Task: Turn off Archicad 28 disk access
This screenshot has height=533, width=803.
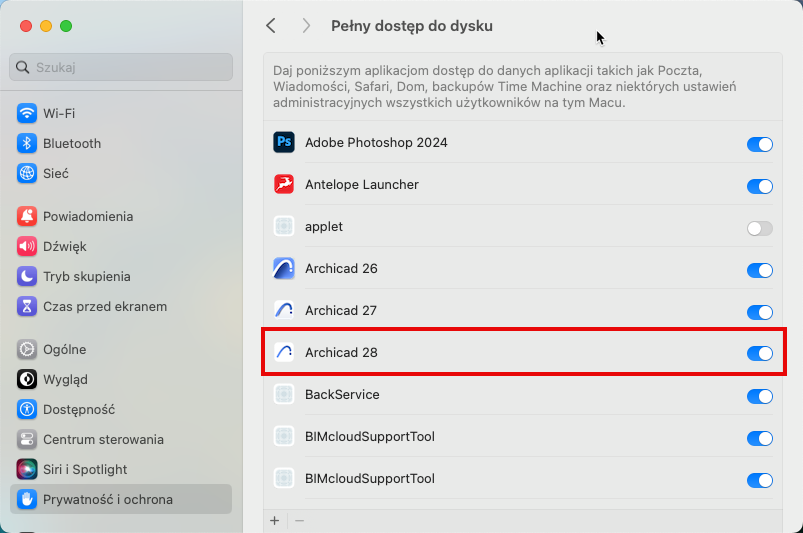Action: (759, 353)
